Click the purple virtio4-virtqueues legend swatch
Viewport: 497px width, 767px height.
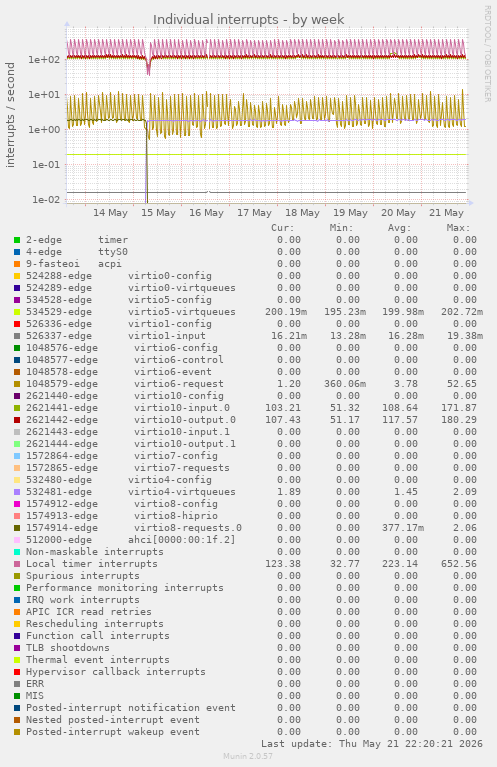click(x=17, y=492)
